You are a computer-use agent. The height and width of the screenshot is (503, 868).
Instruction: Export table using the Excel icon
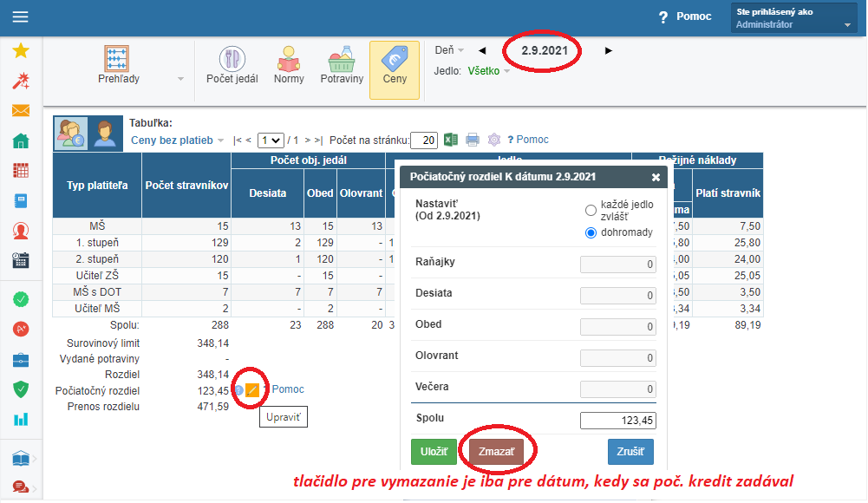[x=451, y=140]
